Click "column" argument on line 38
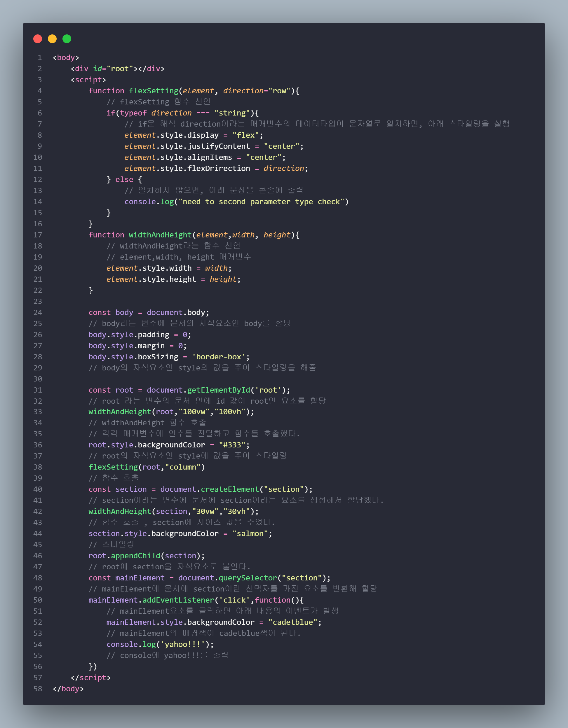Viewport: 568px width, 728px height. (183, 467)
